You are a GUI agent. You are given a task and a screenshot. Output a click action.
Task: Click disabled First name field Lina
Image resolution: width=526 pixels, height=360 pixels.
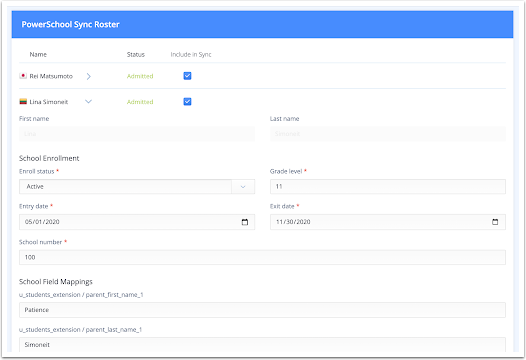point(137,134)
